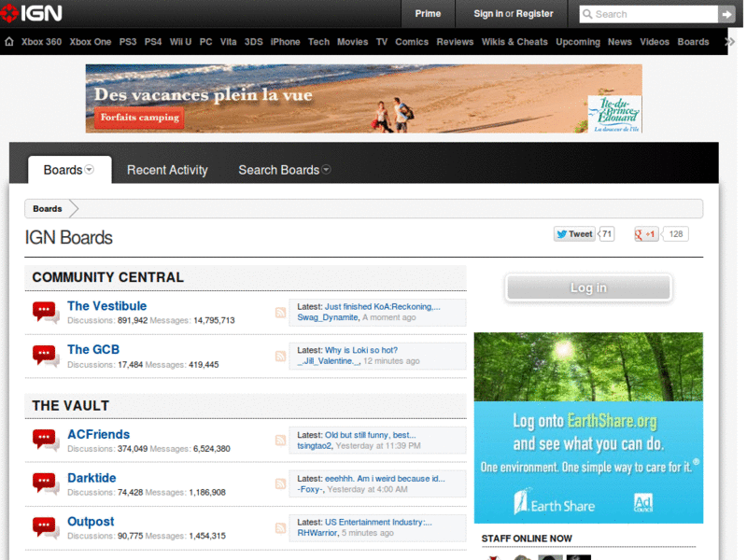This screenshot has width=747, height=560.
Task: Open The Vestibule board
Action: pos(106,306)
